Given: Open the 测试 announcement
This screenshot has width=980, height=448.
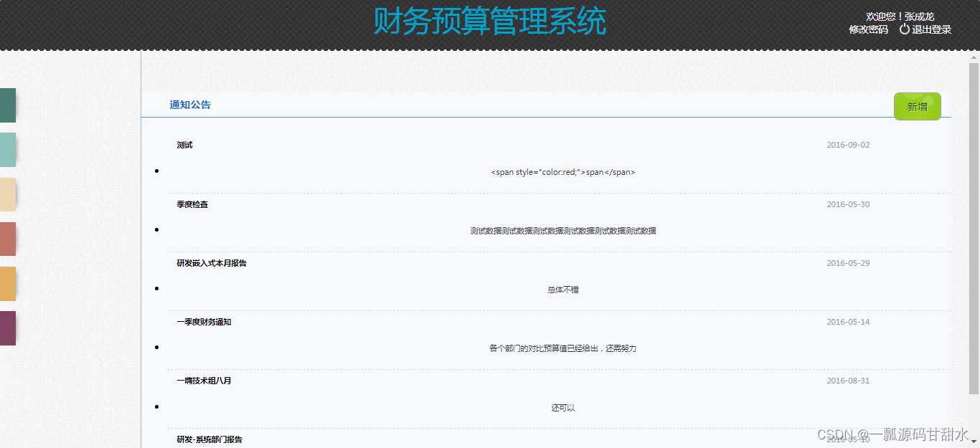Looking at the screenshot, I should pos(184,144).
